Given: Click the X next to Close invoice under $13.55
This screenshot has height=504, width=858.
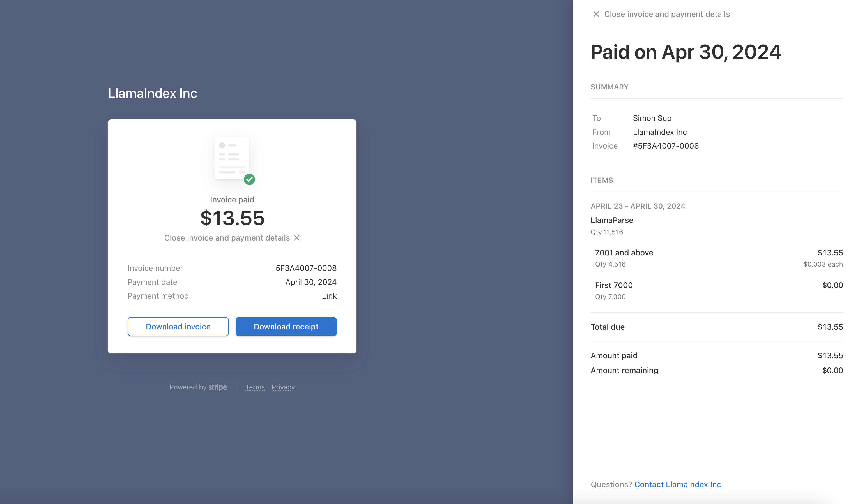Looking at the screenshot, I should tap(297, 237).
